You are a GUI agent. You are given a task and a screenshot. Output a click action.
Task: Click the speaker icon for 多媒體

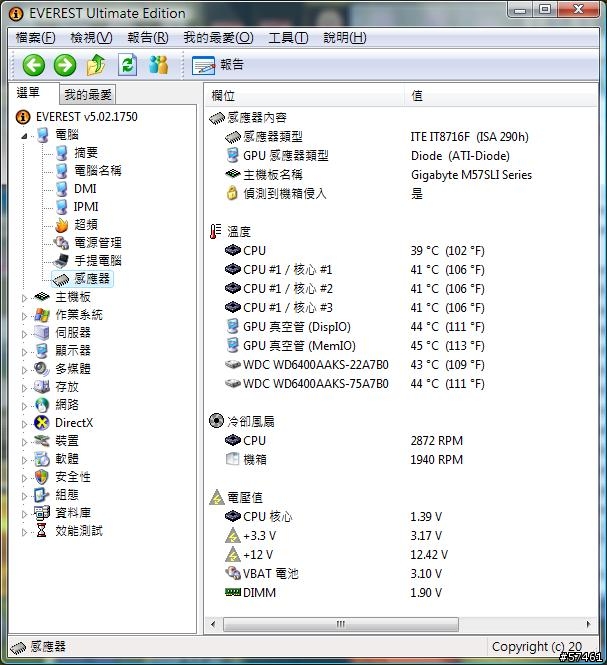click(x=42, y=369)
